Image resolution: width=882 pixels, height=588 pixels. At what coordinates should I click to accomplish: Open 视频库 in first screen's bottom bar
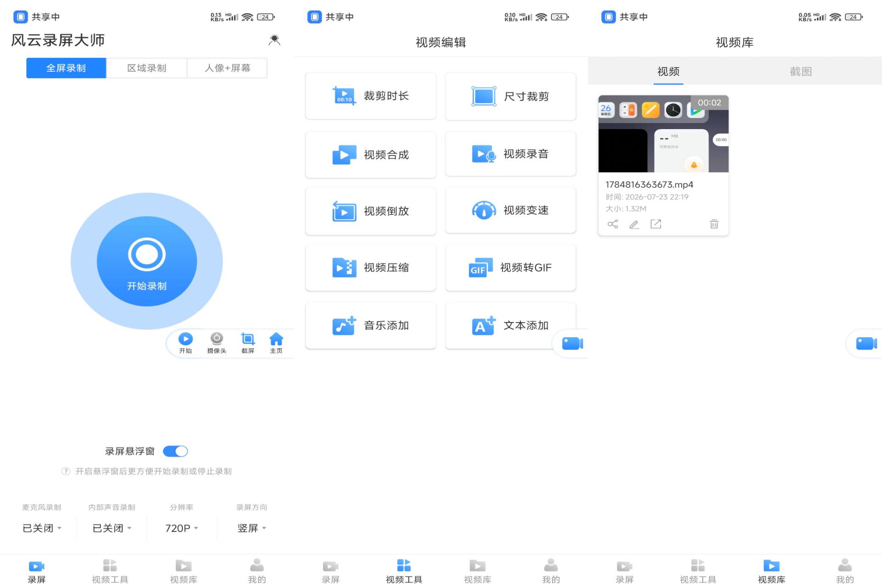click(x=184, y=571)
